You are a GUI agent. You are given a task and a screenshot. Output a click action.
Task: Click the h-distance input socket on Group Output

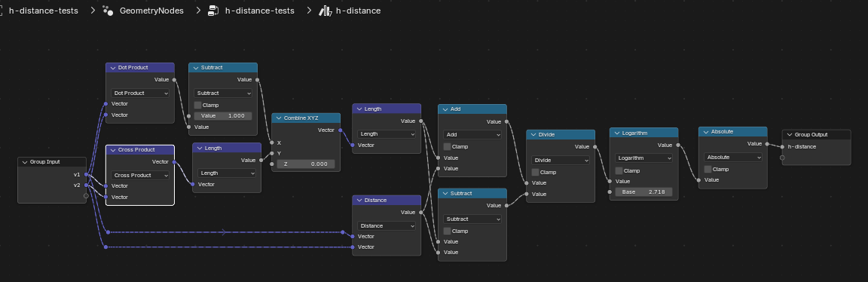pos(782,147)
